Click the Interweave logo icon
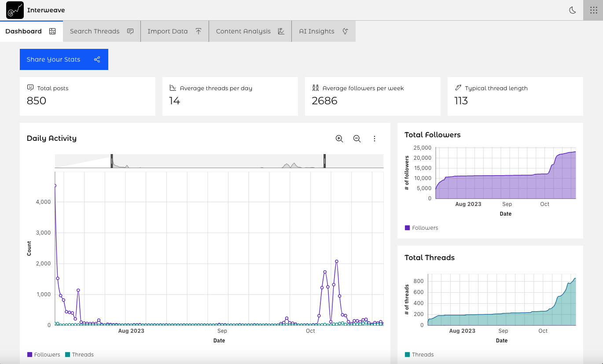Image resolution: width=603 pixels, height=364 pixels. coord(15,10)
